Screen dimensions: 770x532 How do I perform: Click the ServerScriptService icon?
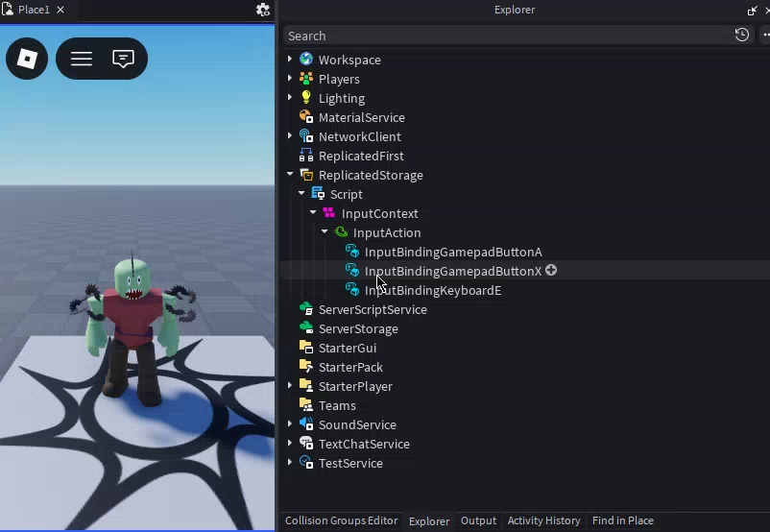(x=306, y=309)
